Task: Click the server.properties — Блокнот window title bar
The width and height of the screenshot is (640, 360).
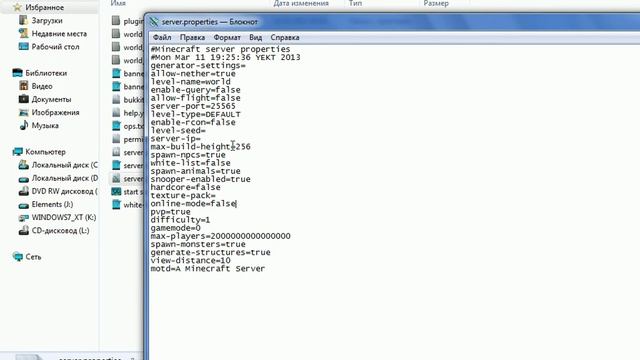Action: tap(392, 22)
